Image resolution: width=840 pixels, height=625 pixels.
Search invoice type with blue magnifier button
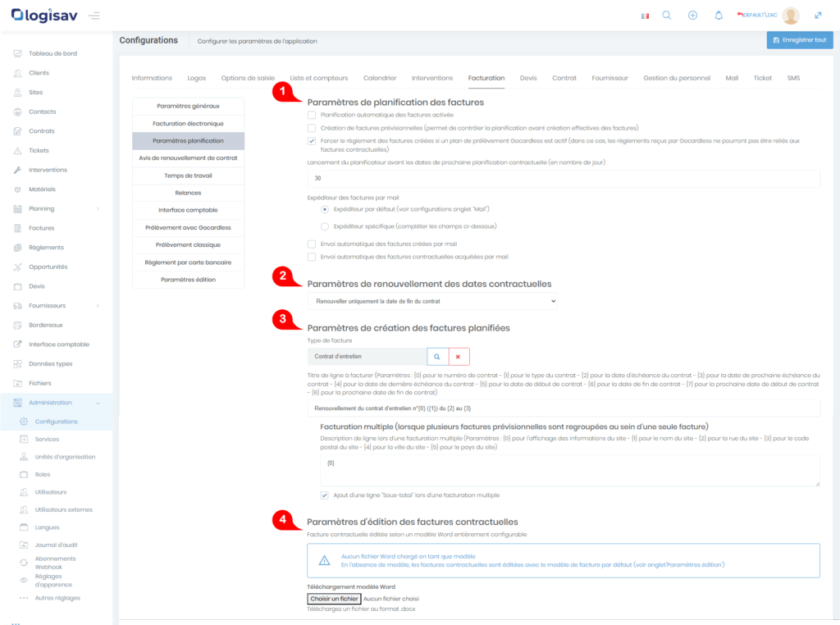tap(437, 357)
